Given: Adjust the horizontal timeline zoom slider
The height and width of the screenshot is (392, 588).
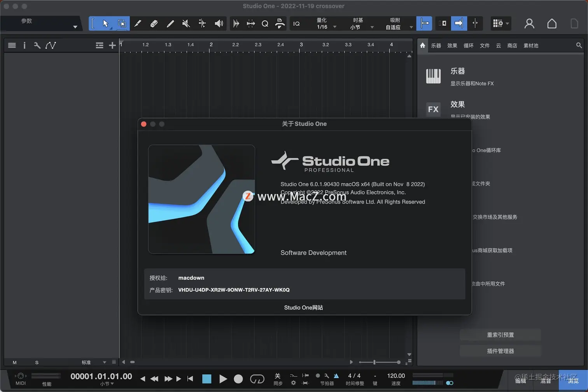Looking at the screenshot, I should point(380,362).
